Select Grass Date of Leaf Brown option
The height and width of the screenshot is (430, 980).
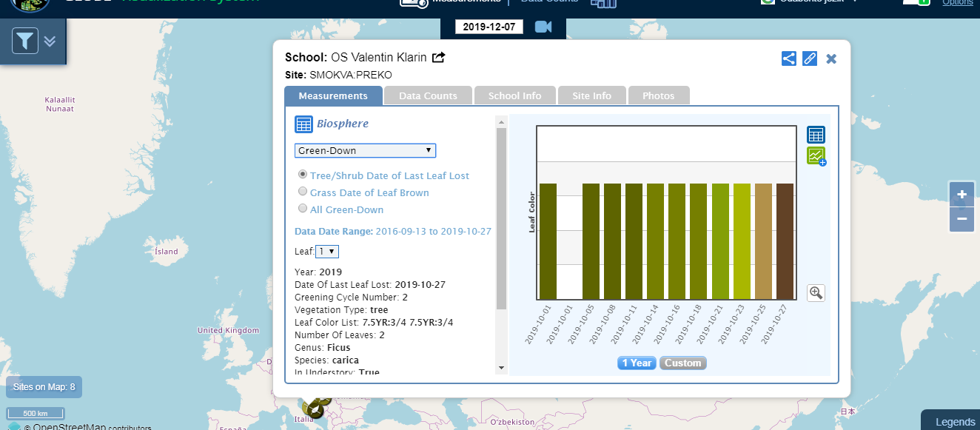[303, 192]
